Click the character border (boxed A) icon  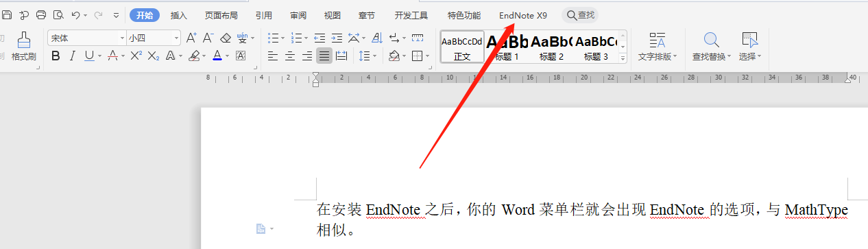click(x=241, y=56)
